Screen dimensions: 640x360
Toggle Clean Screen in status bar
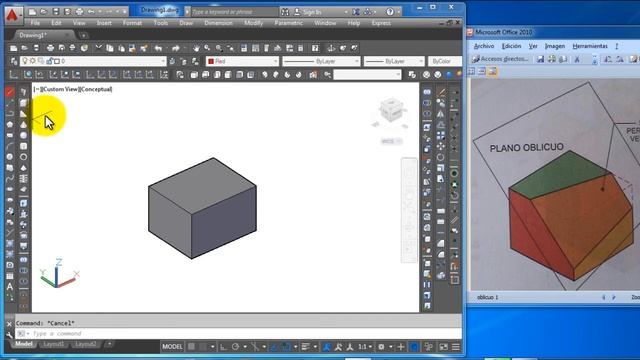443,347
